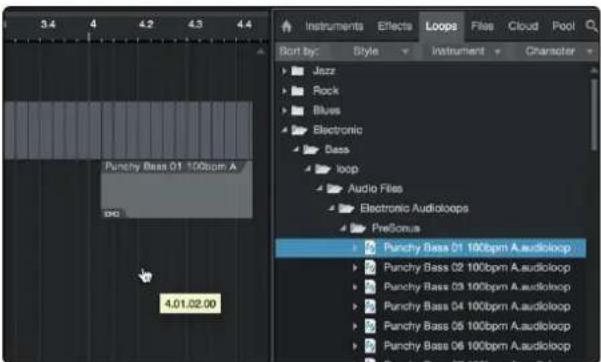The width and height of the screenshot is (601, 362).
Task: Select Punchy Bass 02 100bpm A.audioloop
Action: click(x=477, y=267)
